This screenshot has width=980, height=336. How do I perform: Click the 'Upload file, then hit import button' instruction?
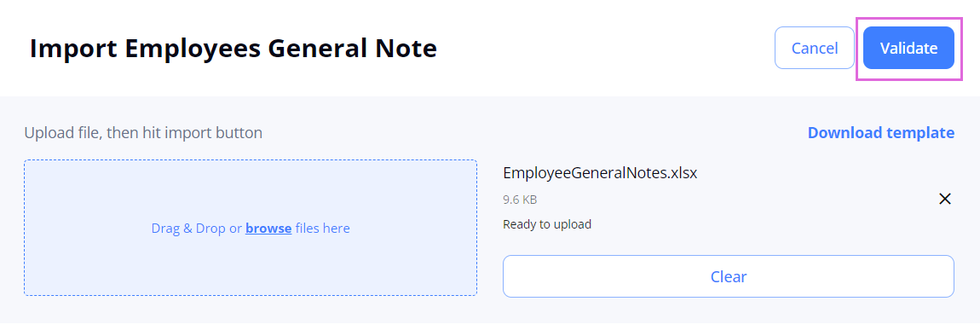tap(143, 133)
